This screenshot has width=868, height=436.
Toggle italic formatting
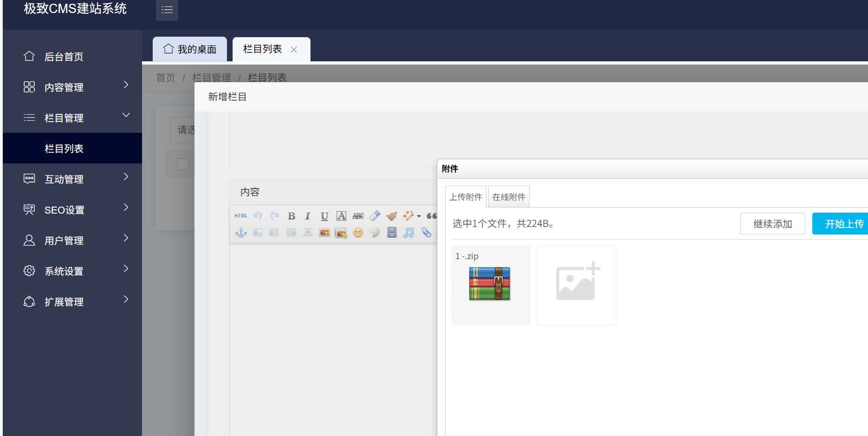click(307, 216)
